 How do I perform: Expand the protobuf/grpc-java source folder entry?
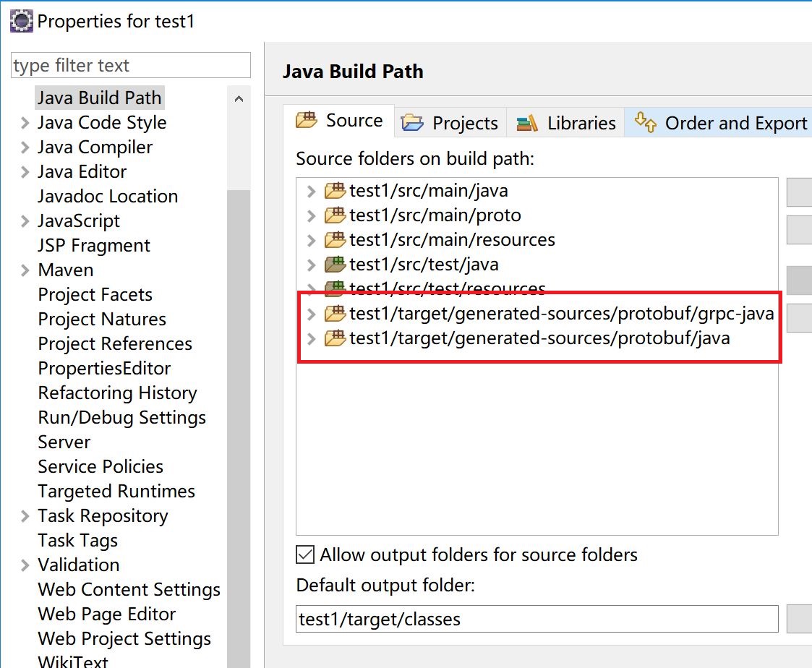311,314
